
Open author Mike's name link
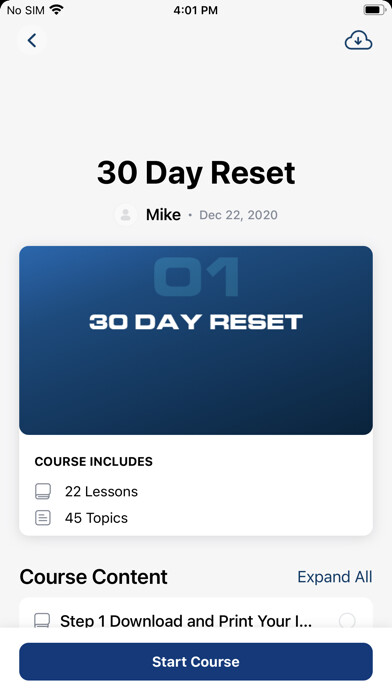(163, 215)
